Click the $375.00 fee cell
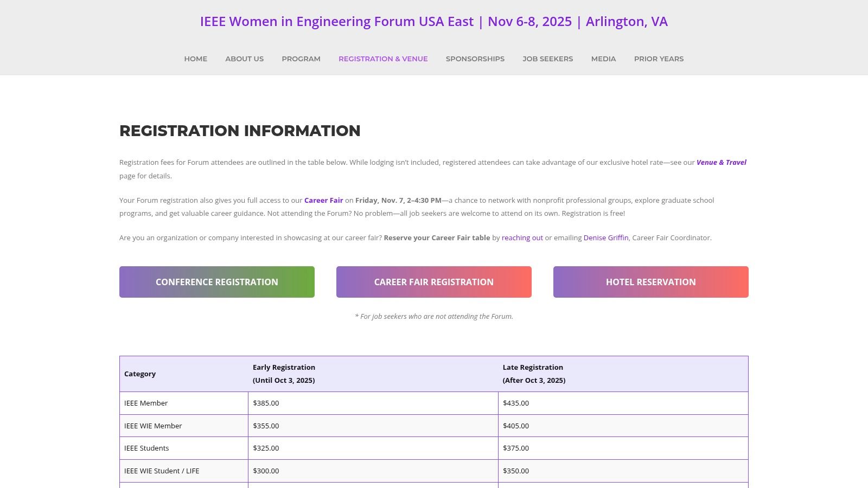Viewport: 868px width, 488px height. (x=623, y=448)
